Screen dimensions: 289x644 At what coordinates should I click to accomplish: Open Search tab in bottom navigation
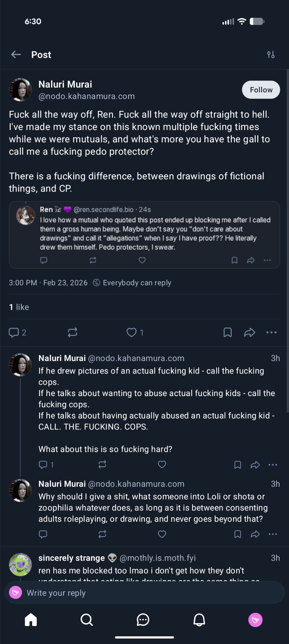[87, 620]
